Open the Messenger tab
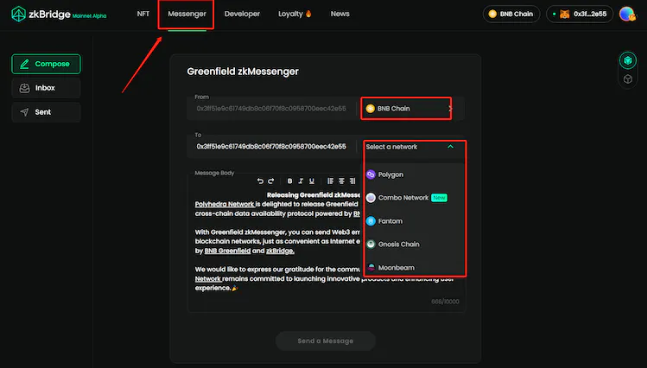Image resolution: width=647 pixels, height=368 pixels. [187, 14]
